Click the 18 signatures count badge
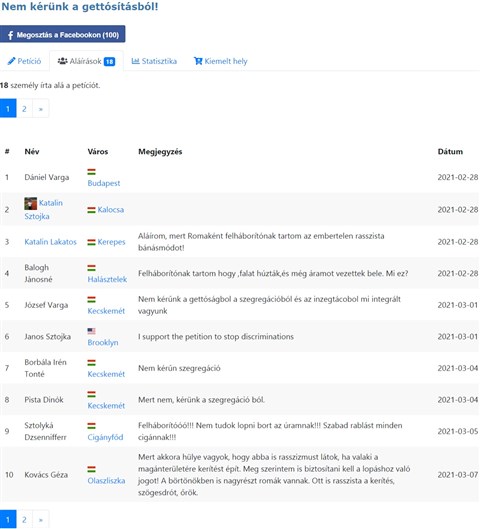480x529 pixels. (109, 61)
